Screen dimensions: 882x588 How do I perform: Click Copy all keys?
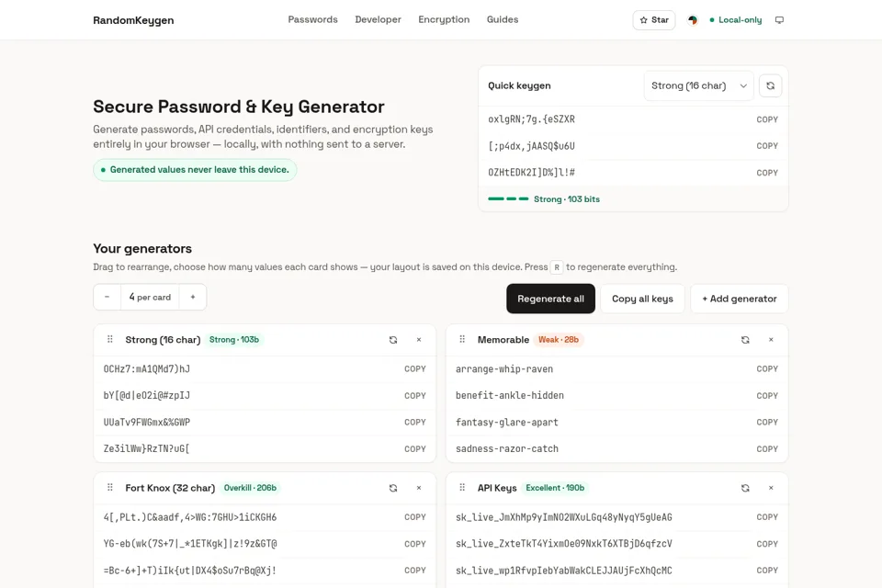click(x=642, y=299)
